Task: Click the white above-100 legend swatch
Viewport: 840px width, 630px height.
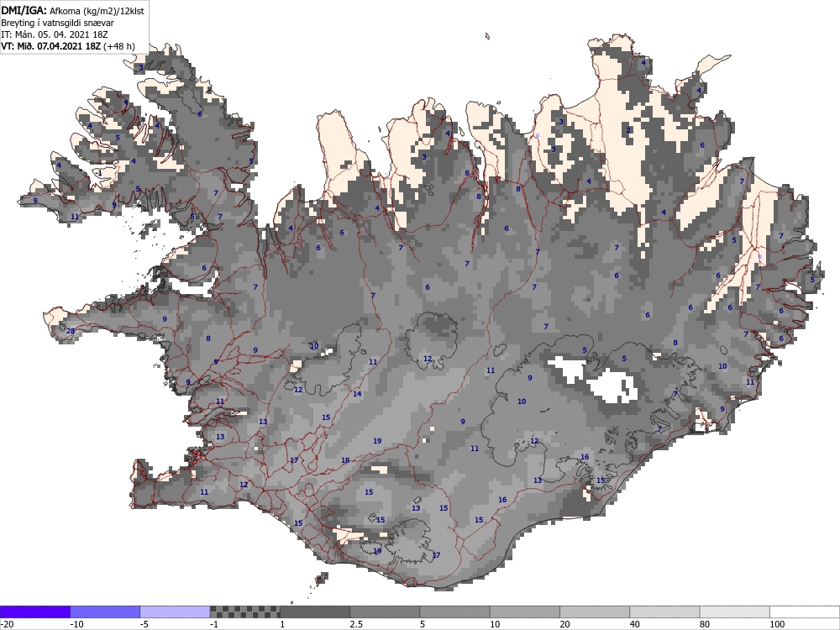Action: click(x=805, y=612)
